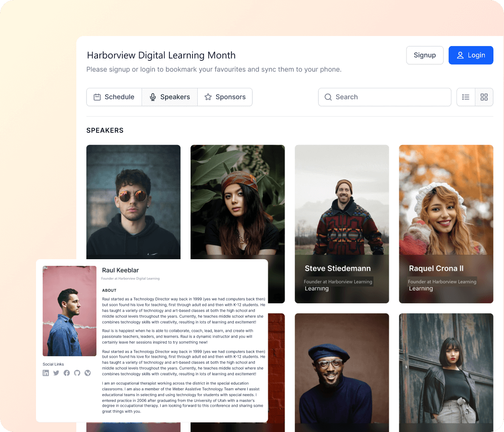Open the Twitter social link icon
Screen dimensions: 504x432
(56, 373)
